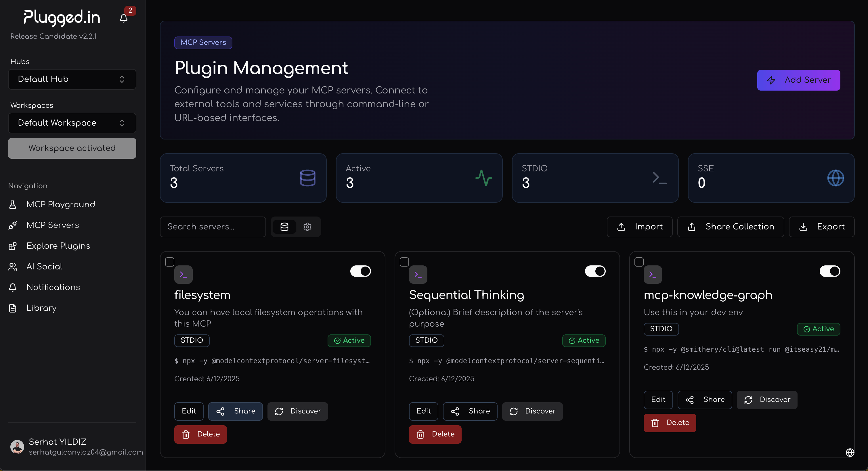Click the 'Release Candidate v2.2.1' version text
868x471 pixels.
[53, 37]
